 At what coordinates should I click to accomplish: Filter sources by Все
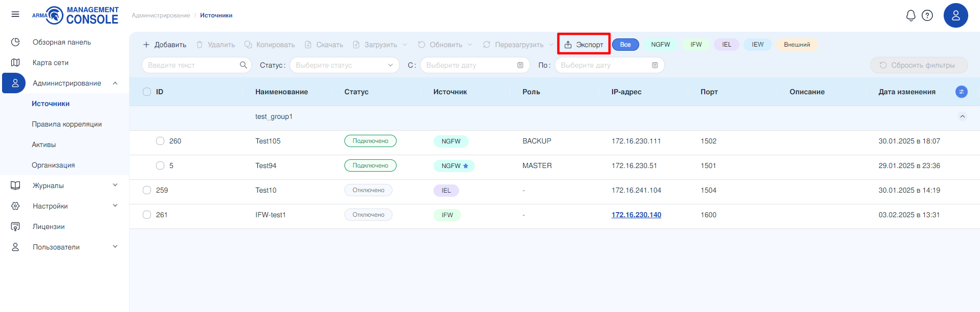[x=625, y=45]
